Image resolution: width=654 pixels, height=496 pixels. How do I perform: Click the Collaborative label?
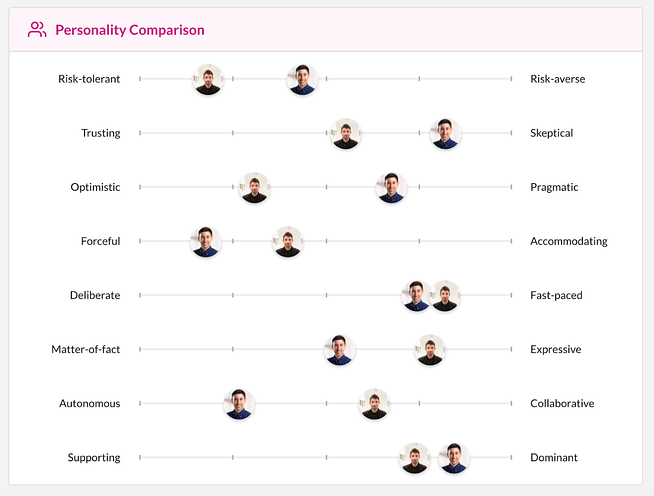[x=562, y=403]
